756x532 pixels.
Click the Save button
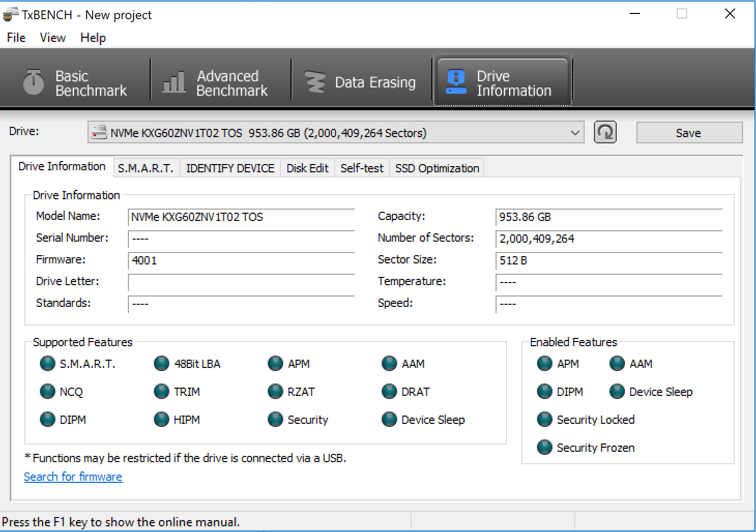[x=689, y=133]
